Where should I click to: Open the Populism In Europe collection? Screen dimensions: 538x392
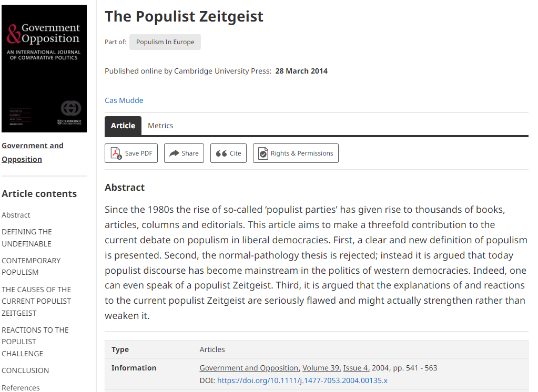(x=165, y=42)
